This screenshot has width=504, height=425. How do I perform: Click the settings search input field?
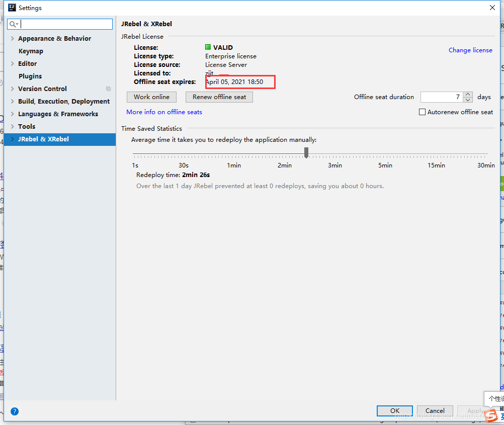click(60, 24)
